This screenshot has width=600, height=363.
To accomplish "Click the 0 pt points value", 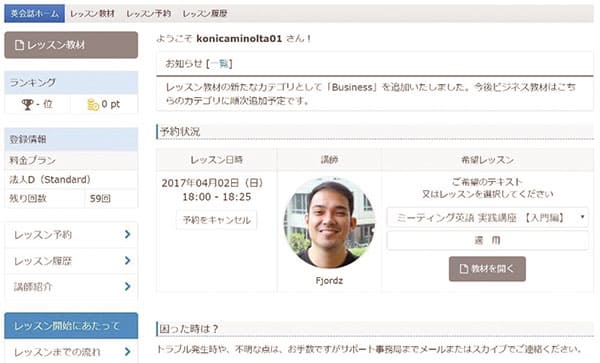I will point(111,104).
